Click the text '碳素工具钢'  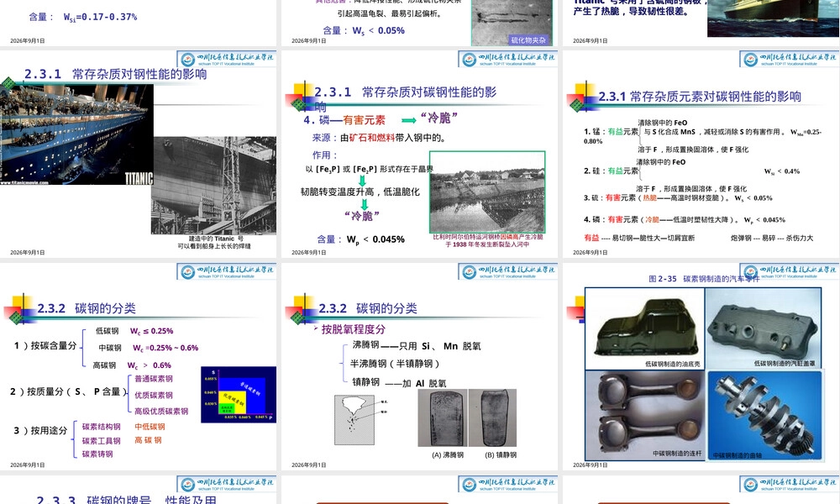coord(102,441)
